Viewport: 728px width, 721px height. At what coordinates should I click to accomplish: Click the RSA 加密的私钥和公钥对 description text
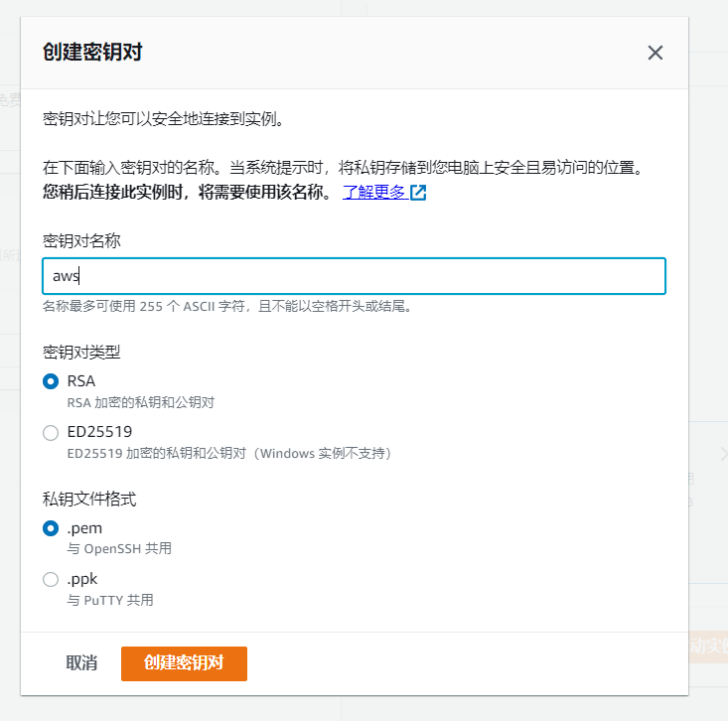pyautogui.click(x=141, y=403)
